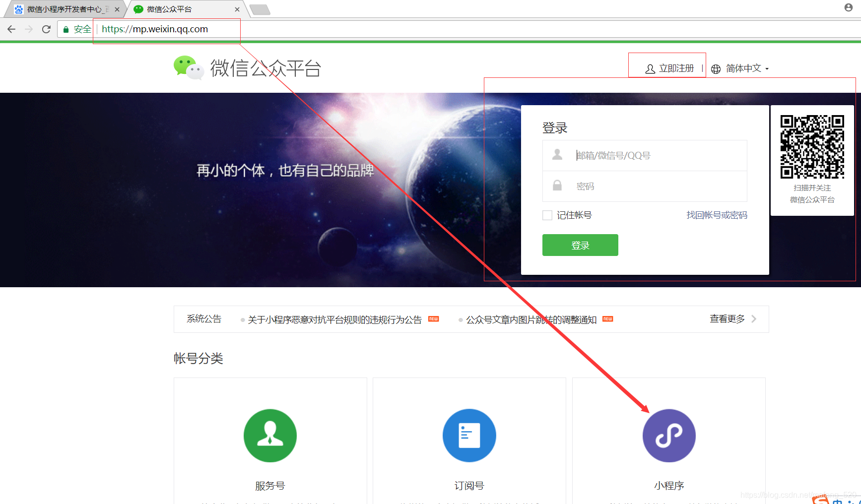Click 找回帐号或密码 link
Viewport: 861px width, 504px height.
click(x=717, y=215)
